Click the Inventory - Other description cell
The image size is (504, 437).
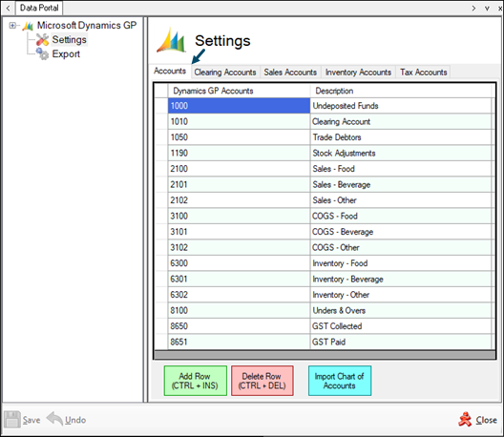click(x=401, y=295)
